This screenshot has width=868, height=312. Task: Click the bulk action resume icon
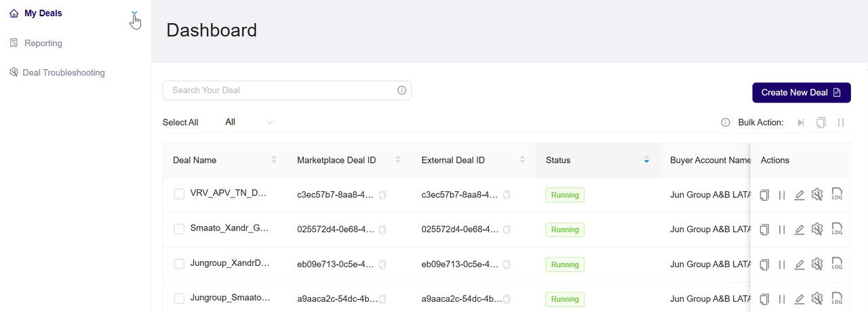pos(801,123)
